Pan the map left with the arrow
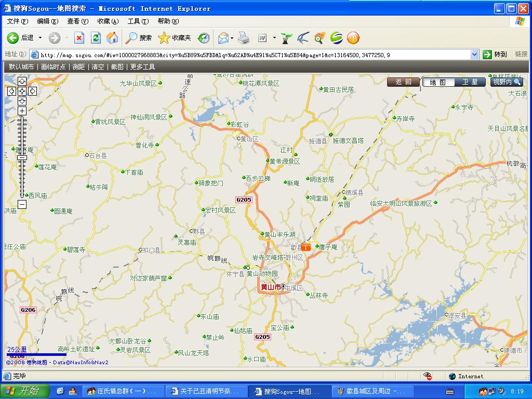The image size is (532, 399). click(11, 91)
